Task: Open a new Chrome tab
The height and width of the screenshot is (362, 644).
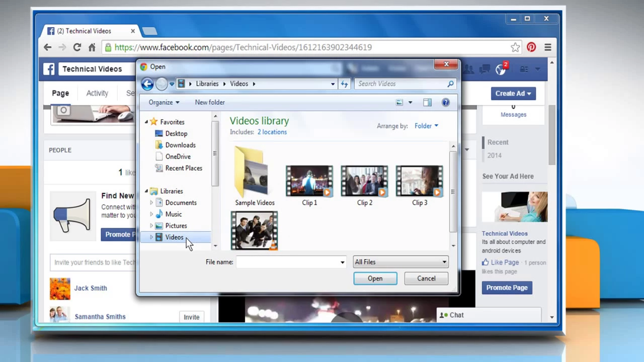Action: coord(149,31)
